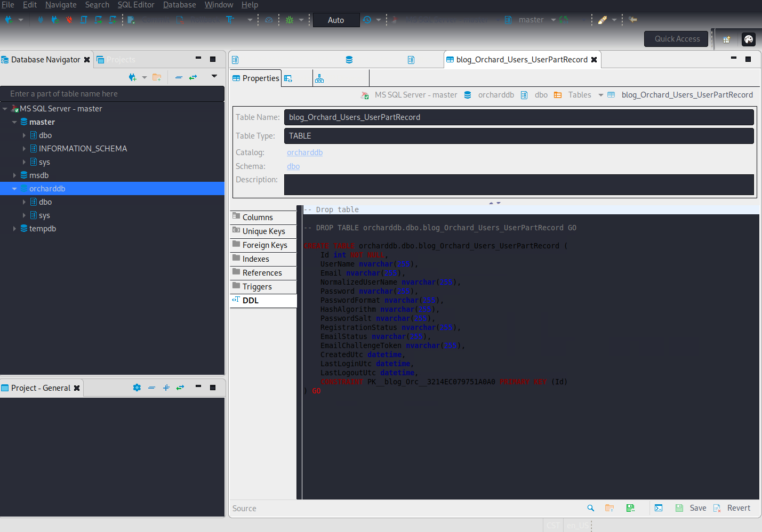762x532 pixels.
Task: Click the Quick Access field
Action: click(676, 39)
